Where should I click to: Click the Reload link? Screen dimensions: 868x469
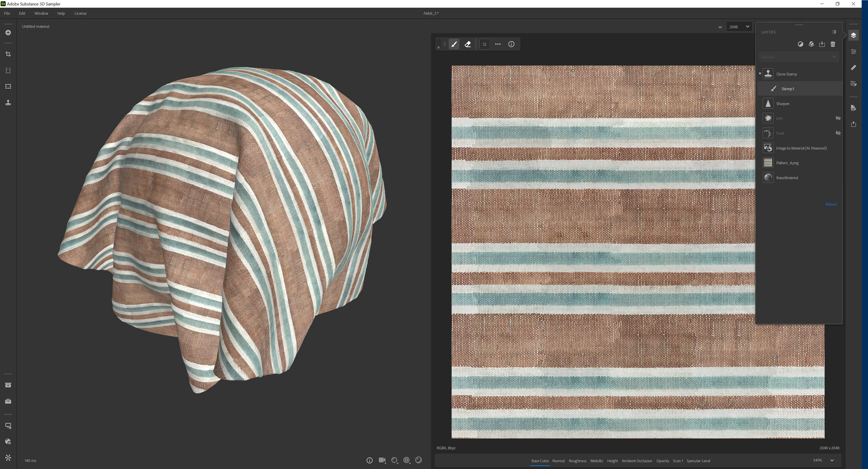tap(831, 204)
